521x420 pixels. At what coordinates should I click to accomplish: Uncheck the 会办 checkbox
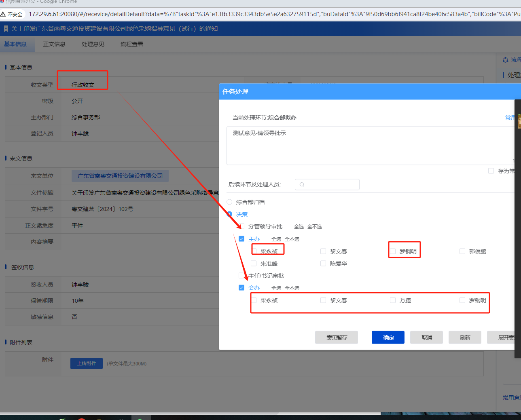point(241,288)
